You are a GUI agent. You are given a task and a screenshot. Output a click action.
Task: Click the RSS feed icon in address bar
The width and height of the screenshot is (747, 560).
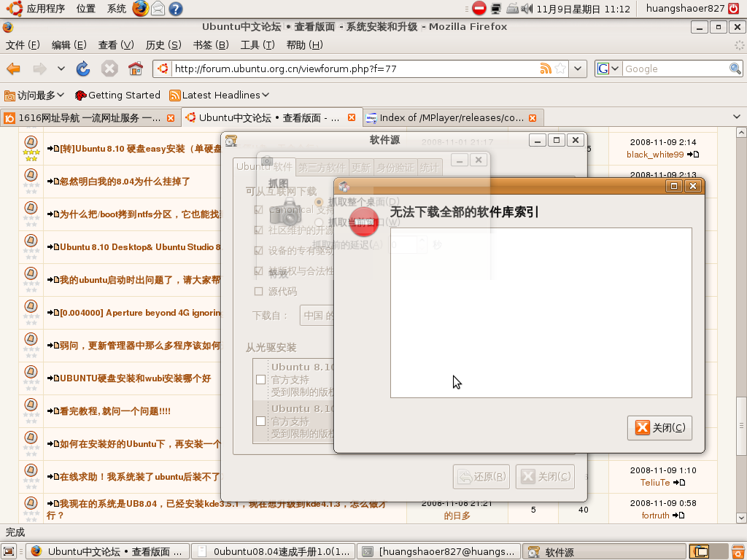tap(546, 69)
